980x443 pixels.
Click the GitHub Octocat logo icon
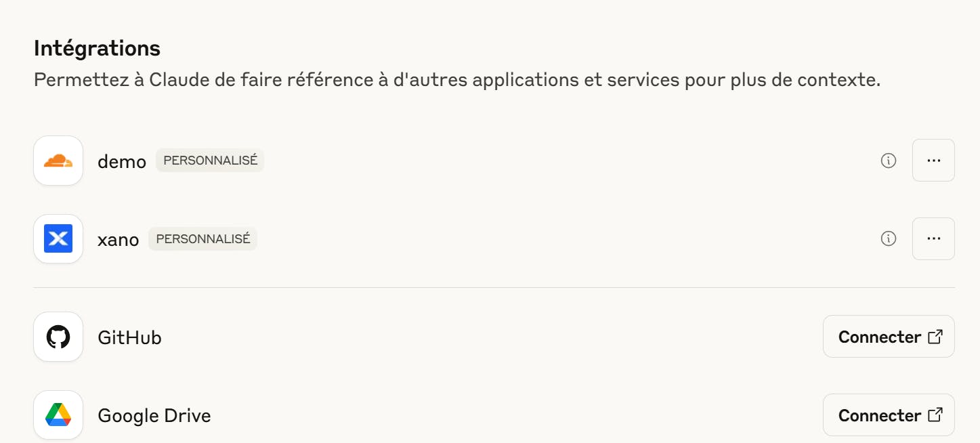(x=58, y=337)
